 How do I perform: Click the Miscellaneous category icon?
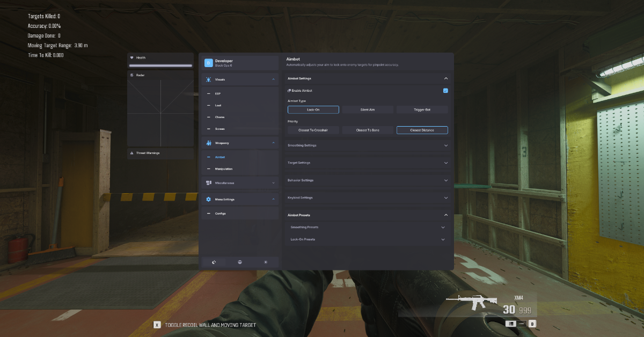point(209,183)
